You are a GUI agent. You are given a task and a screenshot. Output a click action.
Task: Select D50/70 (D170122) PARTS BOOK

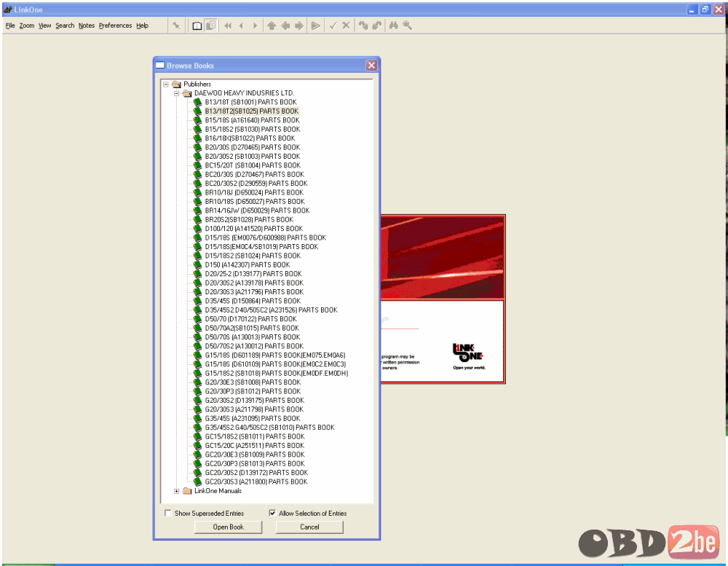point(250,319)
